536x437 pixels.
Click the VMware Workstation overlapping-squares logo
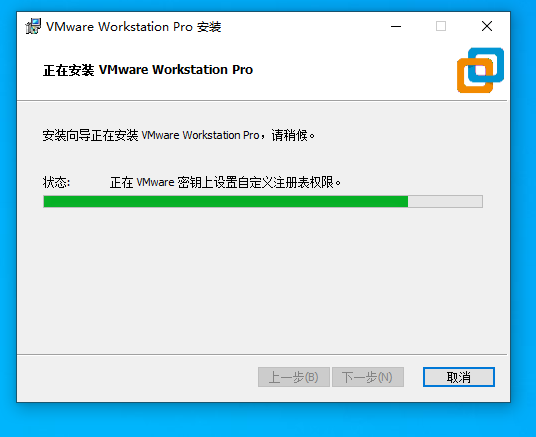pos(480,70)
